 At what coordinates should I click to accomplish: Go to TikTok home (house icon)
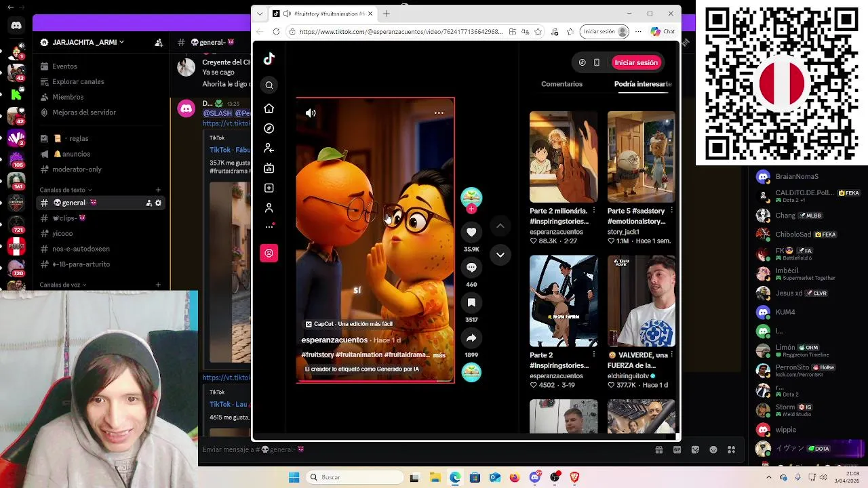(x=269, y=108)
